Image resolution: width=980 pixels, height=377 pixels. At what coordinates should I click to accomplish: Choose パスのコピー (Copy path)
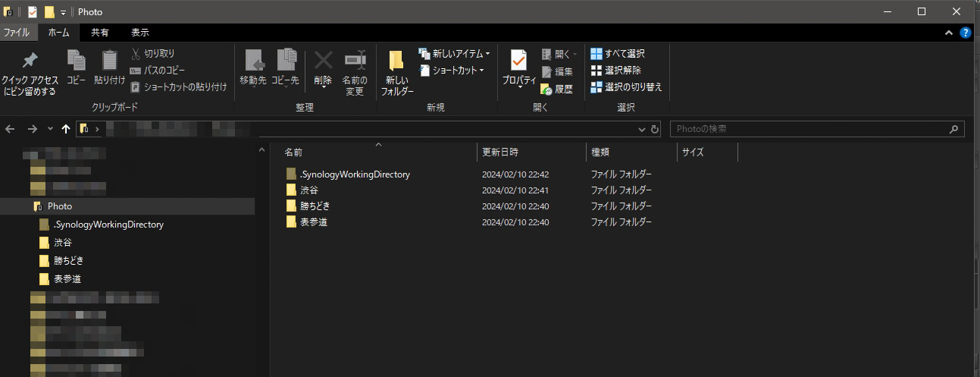158,71
